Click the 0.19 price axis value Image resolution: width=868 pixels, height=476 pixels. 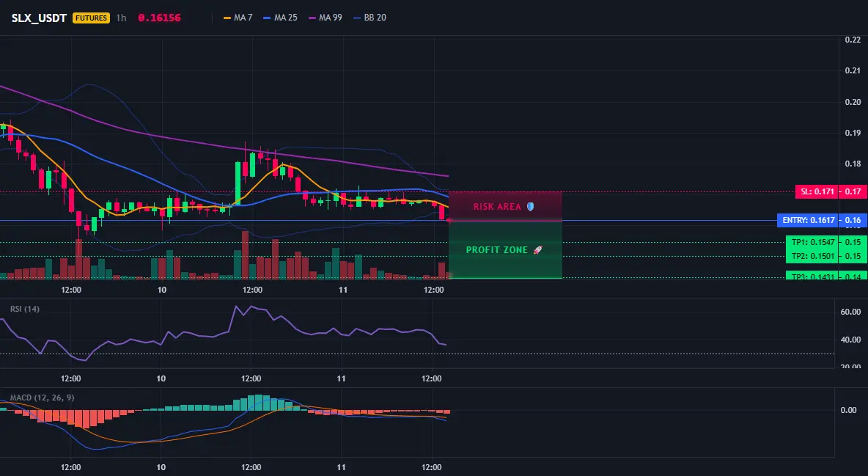(x=853, y=133)
